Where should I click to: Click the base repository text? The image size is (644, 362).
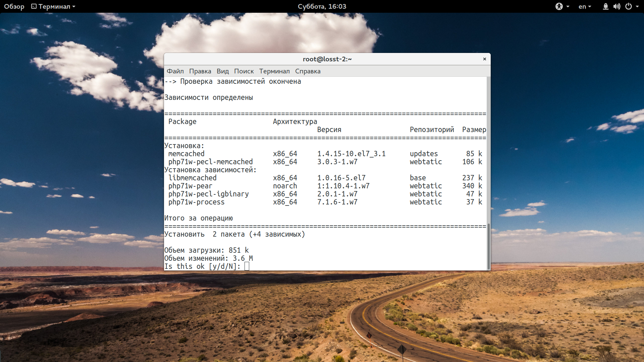pos(418,178)
